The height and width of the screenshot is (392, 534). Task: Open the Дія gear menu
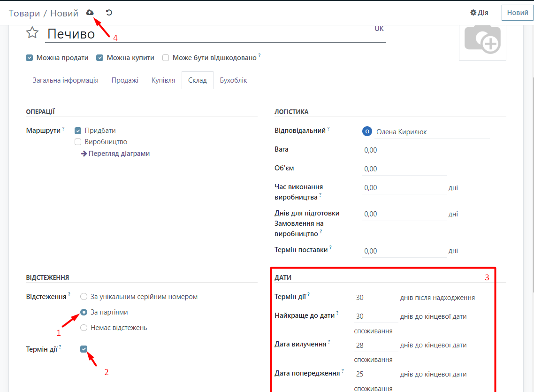[x=479, y=13]
